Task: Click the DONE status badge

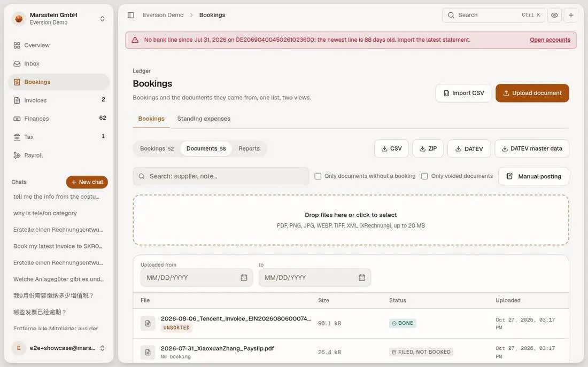Action: click(403, 323)
